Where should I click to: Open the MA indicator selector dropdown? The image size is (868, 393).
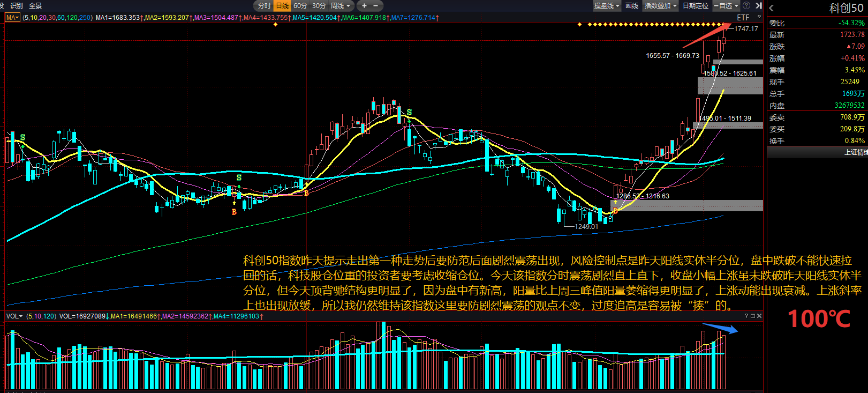[x=12, y=18]
